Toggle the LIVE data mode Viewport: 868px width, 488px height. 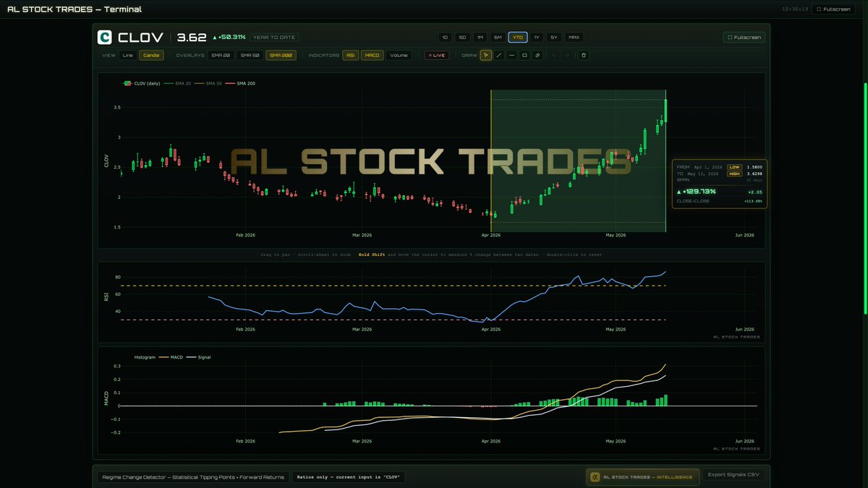coord(437,55)
